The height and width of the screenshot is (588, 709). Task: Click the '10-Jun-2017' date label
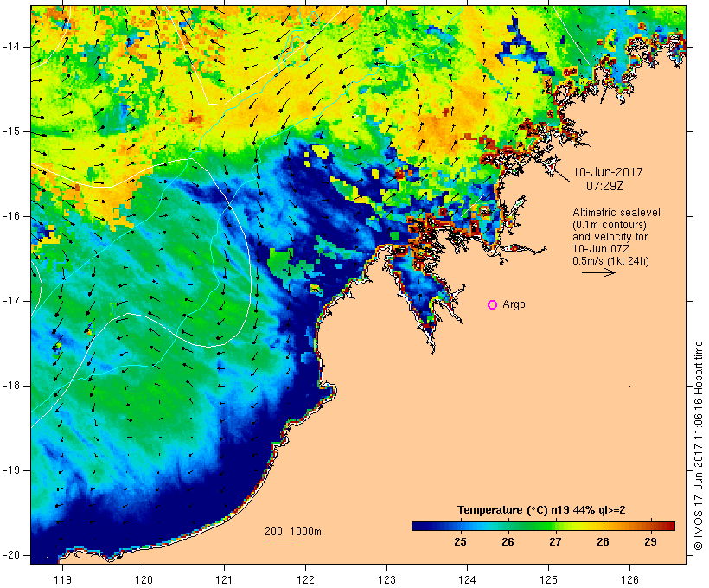click(608, 172)
